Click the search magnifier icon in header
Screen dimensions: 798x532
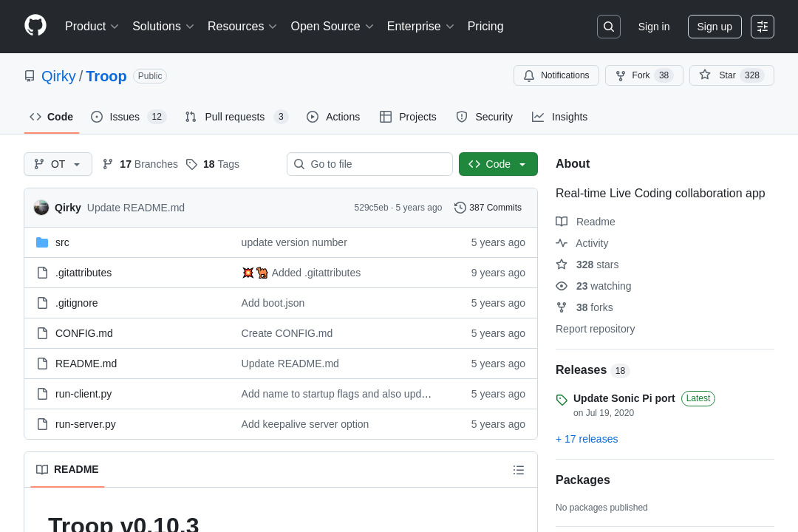[609, 27]
